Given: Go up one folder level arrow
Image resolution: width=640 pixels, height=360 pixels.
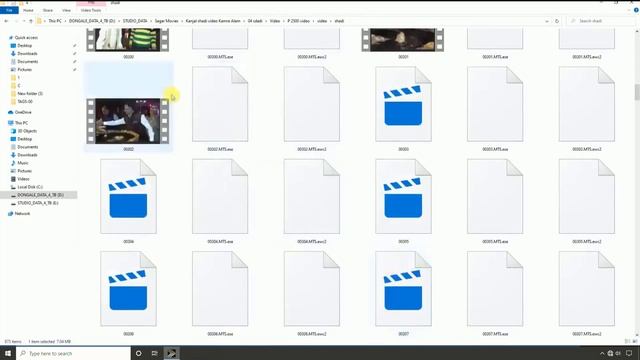Looking at the screenshot, I should pos(31,21).
